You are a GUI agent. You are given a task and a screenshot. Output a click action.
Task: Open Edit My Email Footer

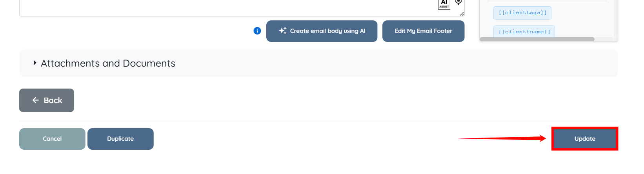(423, 31)
